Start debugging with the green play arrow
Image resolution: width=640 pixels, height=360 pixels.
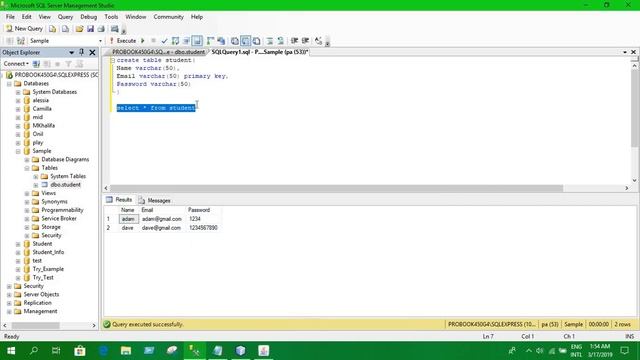click(x=143, y=41)
